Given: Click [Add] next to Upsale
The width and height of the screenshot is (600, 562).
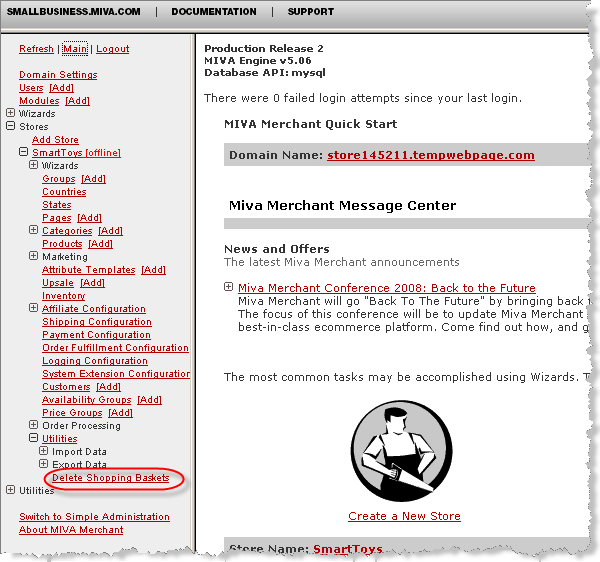Looking at the screenshot, I should pos(92,283).
